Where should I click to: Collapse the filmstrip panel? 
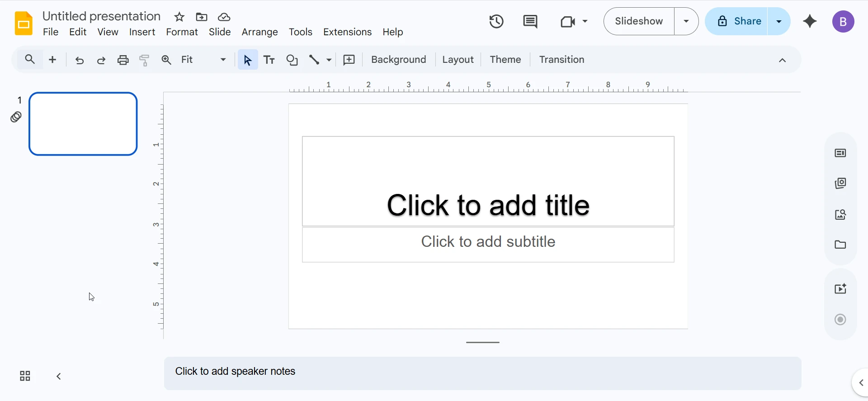click(59, 376)
